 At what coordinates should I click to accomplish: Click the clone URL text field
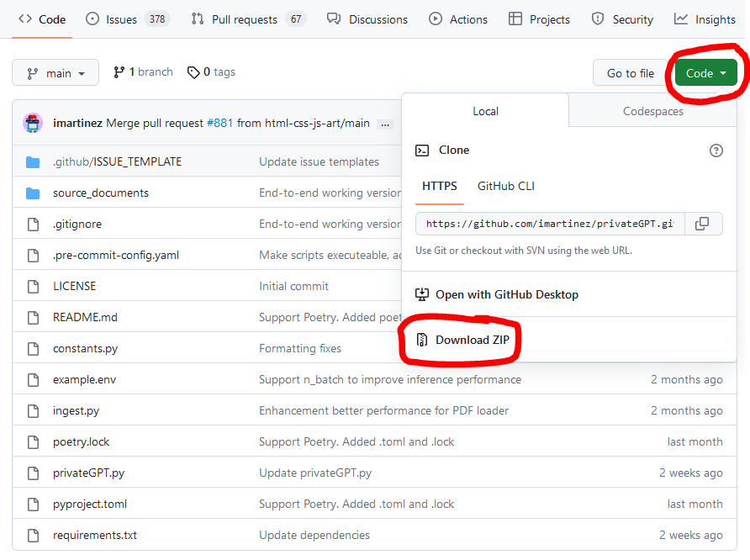coord(550,224)
